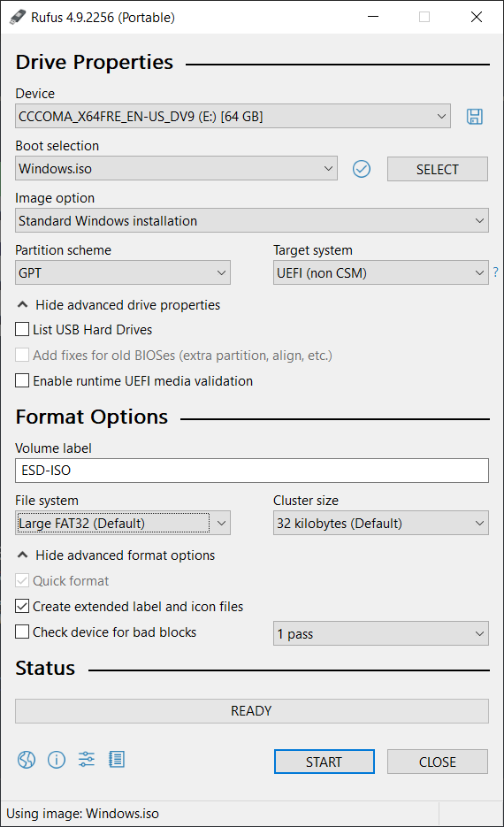The width and height of the screenshot is (504, 827).
Task: Open the Cluster size dropdown
Action: (x=380, y=524)
